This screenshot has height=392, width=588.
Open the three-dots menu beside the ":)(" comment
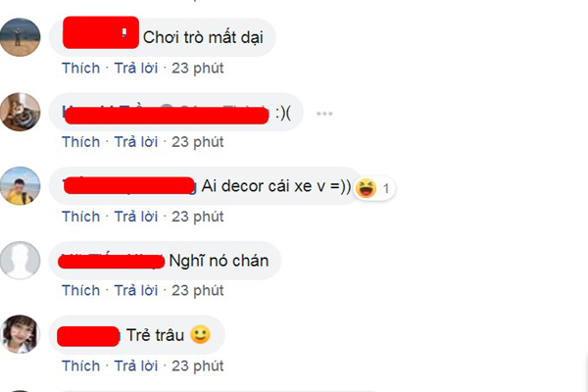324,114
